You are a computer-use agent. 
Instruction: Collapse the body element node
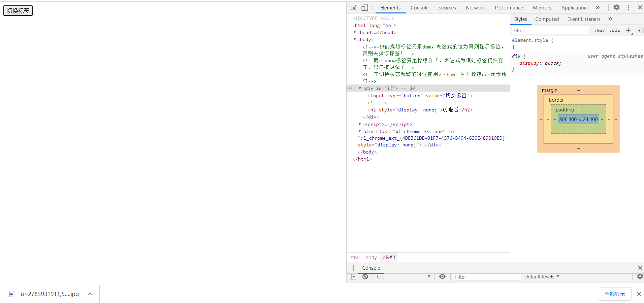pyautogui.click(x=355, y=39)
